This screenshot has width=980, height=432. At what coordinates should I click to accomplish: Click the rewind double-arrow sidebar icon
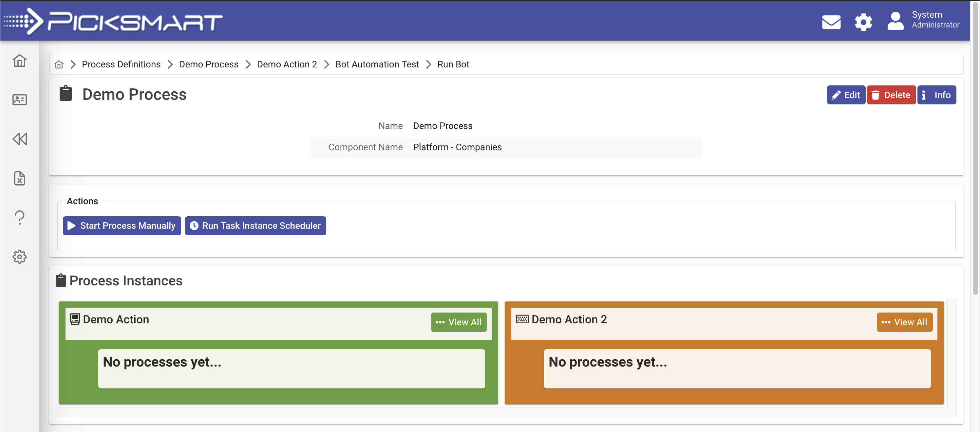tap(19, 139)
